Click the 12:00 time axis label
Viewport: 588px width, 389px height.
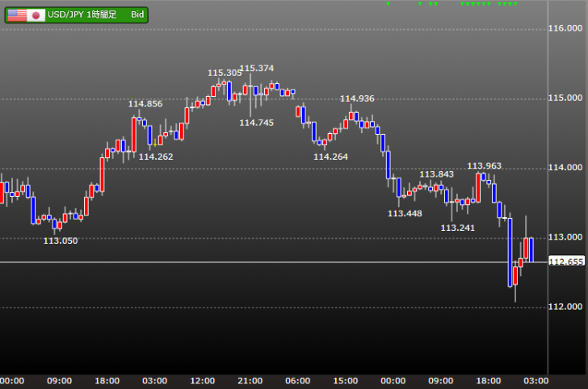[x=202, y=380]
